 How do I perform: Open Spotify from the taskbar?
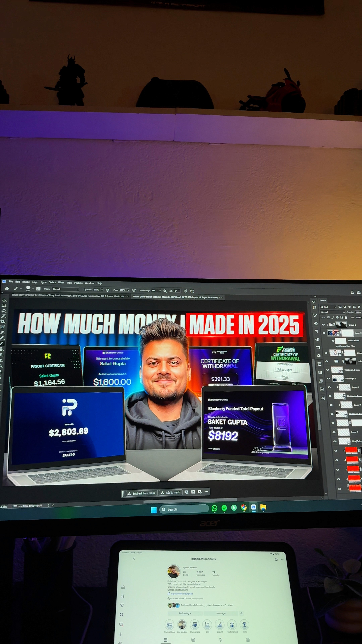[224, 508]
